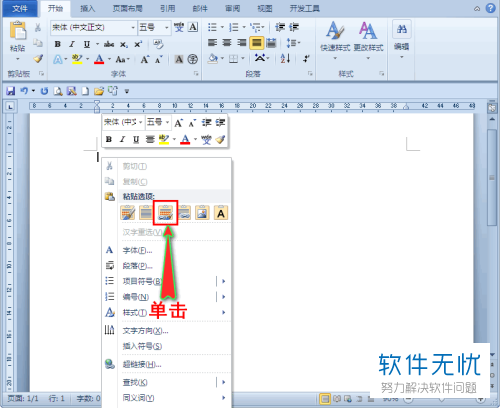Click Align Text Left in the ribbon

212,42
